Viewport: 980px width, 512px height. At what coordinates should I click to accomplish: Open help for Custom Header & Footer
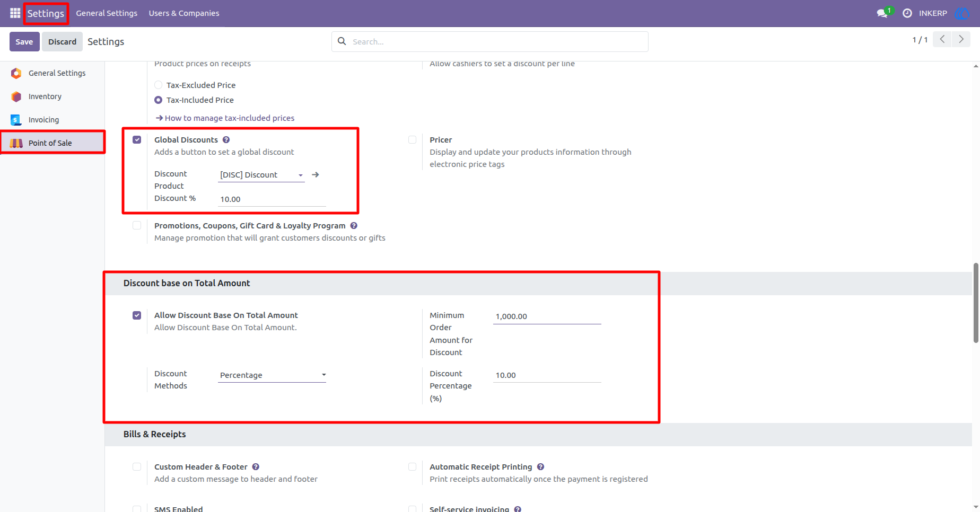[x=256, y=467]
